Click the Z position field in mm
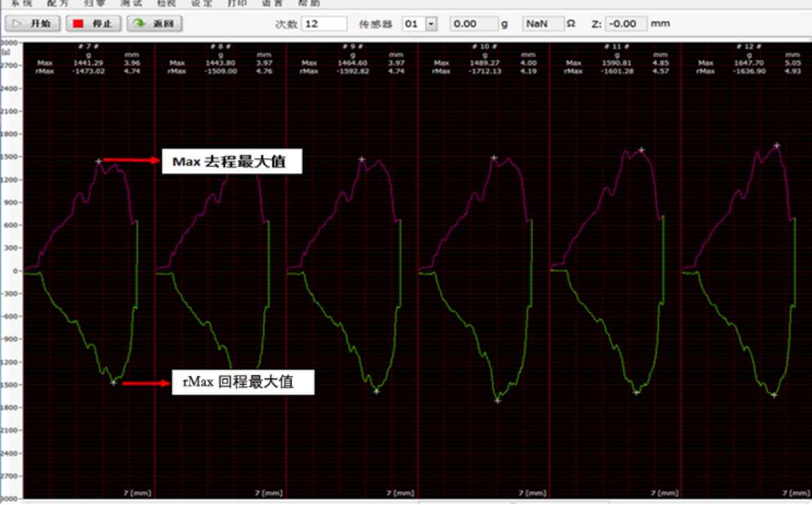This screenshot has height=505, width=812. tap(626, 24)
